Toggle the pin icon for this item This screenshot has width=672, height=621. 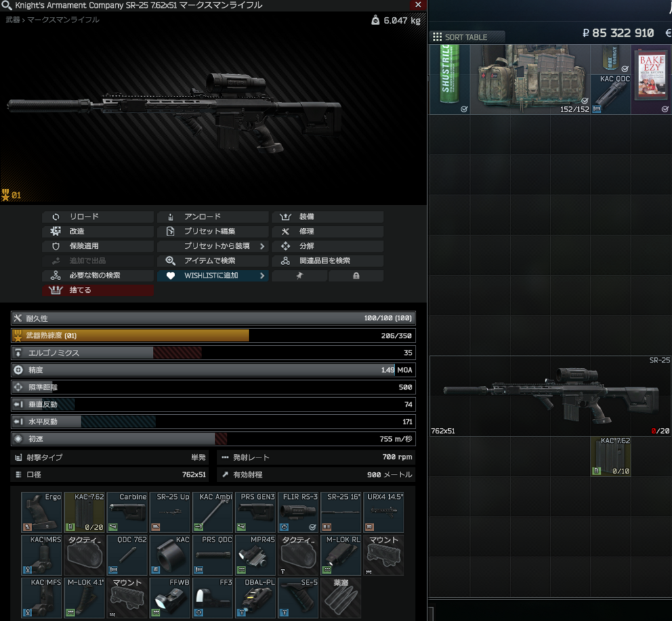click(x=299, y=276)
